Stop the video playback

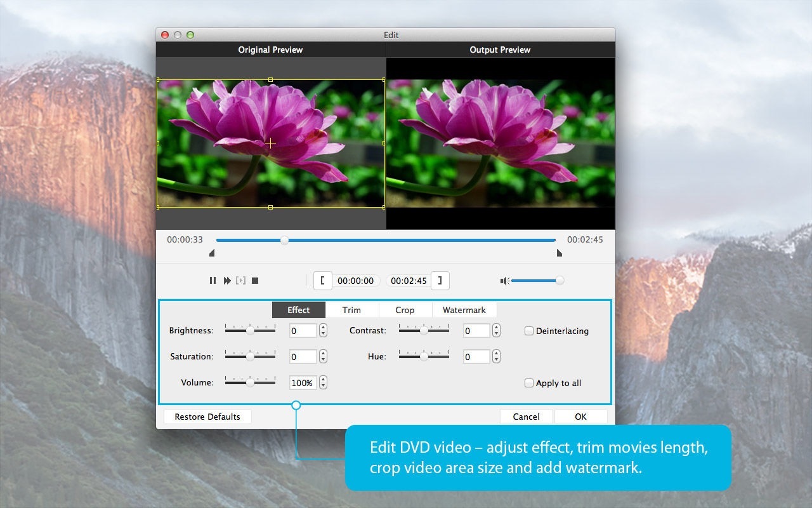[x=255, y=281]
